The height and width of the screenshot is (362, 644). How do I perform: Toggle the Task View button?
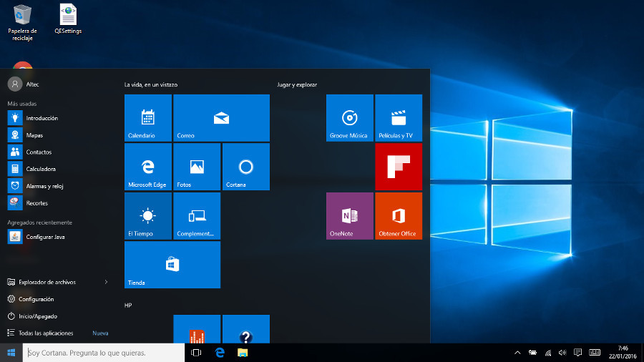pyautogui.click(x=196, y=353)
